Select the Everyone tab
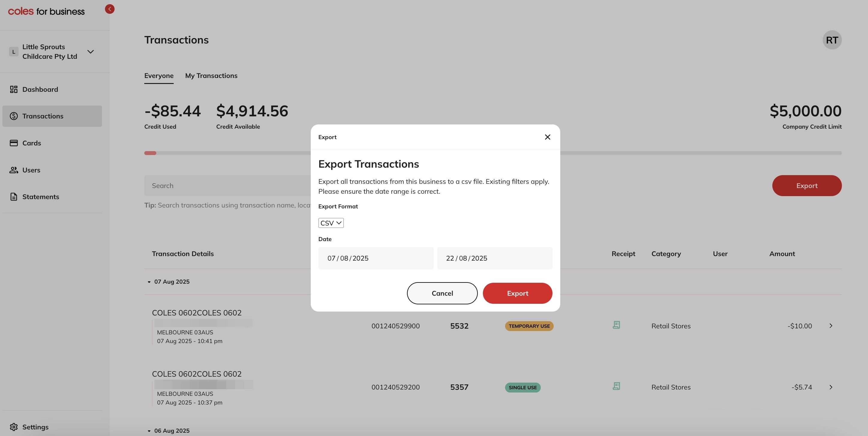 (159, 76)
